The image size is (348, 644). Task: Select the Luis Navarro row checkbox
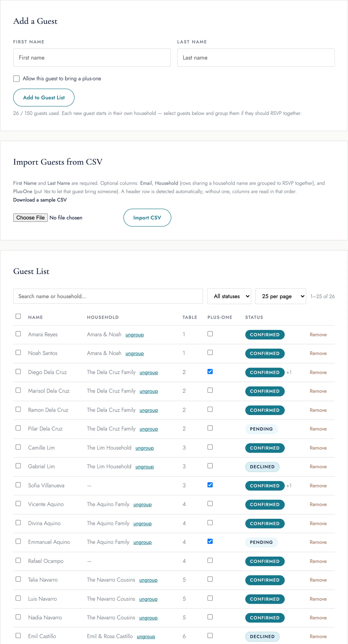point(18,598)
